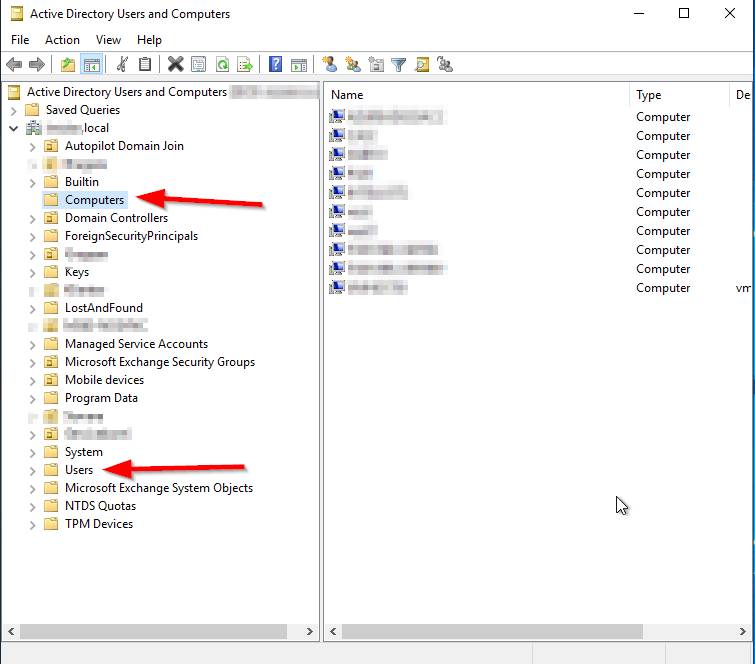Create a new group with toolbar icon

(x=353, y=64)
